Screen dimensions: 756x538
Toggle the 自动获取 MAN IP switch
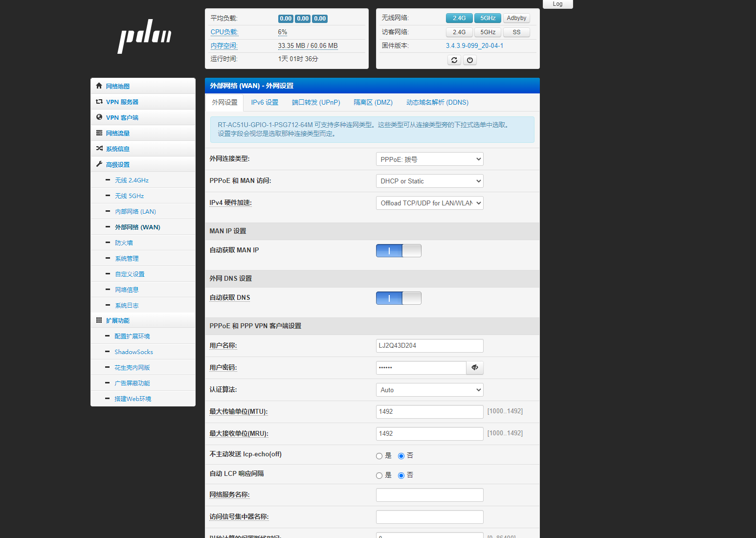click(x=398, y=251)
